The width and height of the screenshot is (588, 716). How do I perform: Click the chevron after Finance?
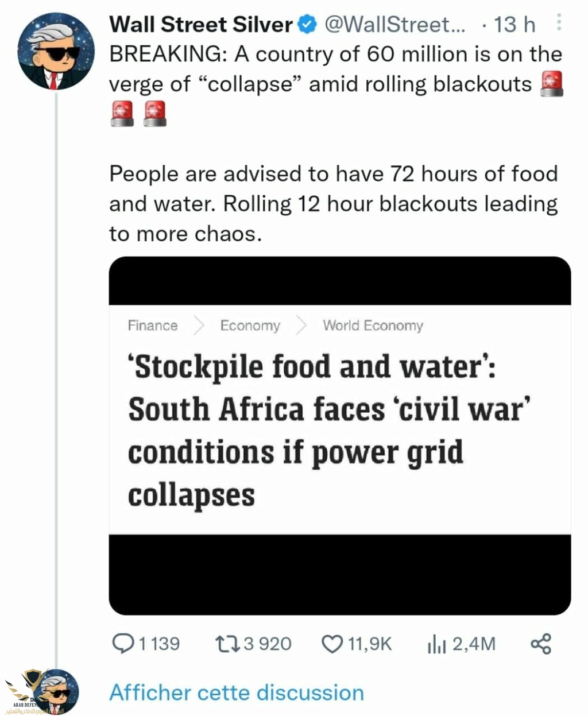coord(199,326)
